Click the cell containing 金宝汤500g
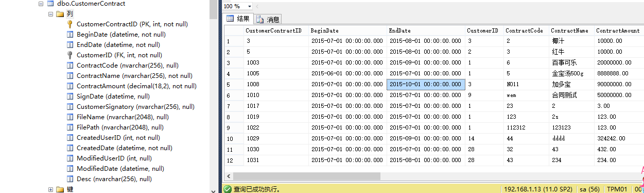The image size is (644, 193). 571,73
